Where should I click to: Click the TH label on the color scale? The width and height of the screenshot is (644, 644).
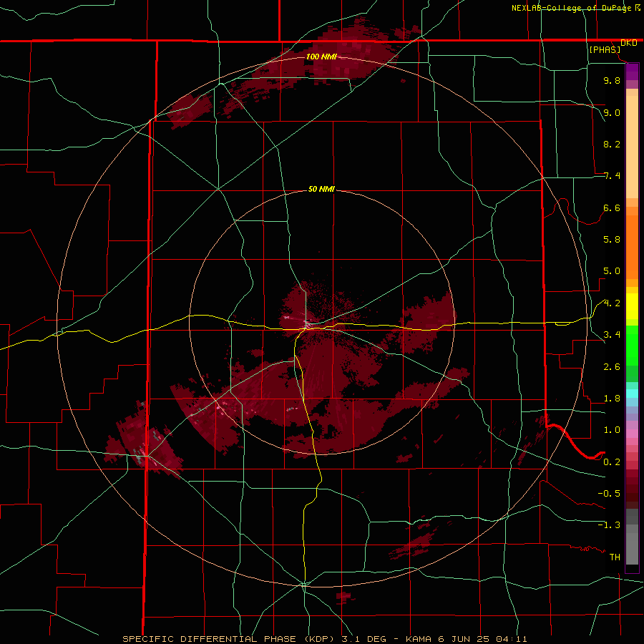615,557
